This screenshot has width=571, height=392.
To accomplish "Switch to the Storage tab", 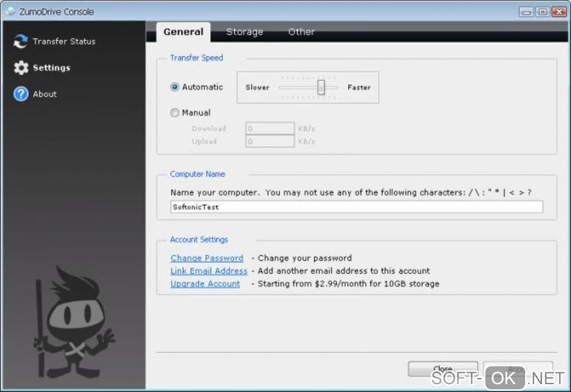I will click(x=245, y=32).
